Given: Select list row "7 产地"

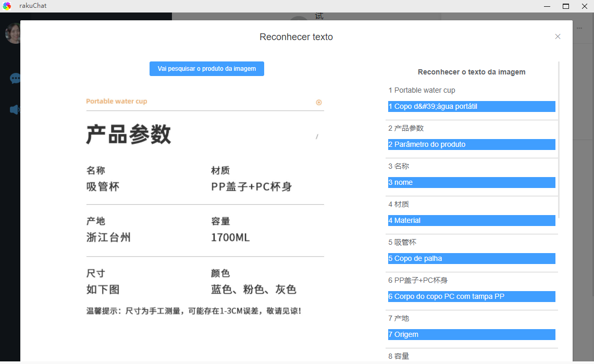Looking at the screenshot, I should tap(472, 318).
